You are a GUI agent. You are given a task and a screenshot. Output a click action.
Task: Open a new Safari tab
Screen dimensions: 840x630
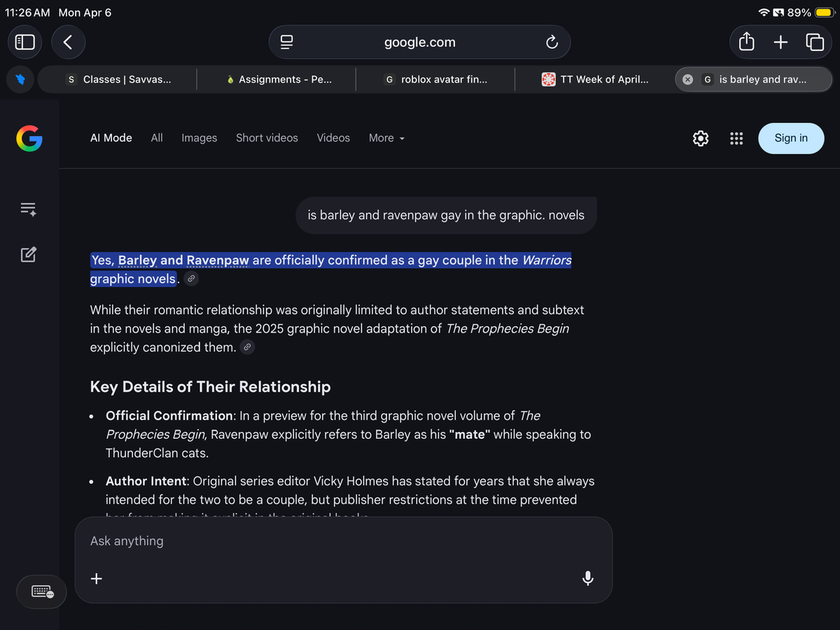click(x=780, y=43)
